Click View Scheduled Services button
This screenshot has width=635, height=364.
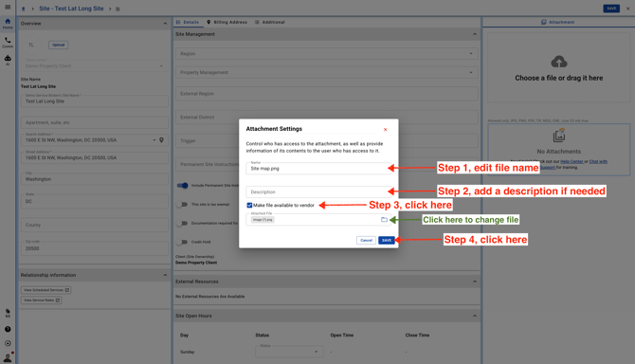pyautogui.click(x=46, y=290)
